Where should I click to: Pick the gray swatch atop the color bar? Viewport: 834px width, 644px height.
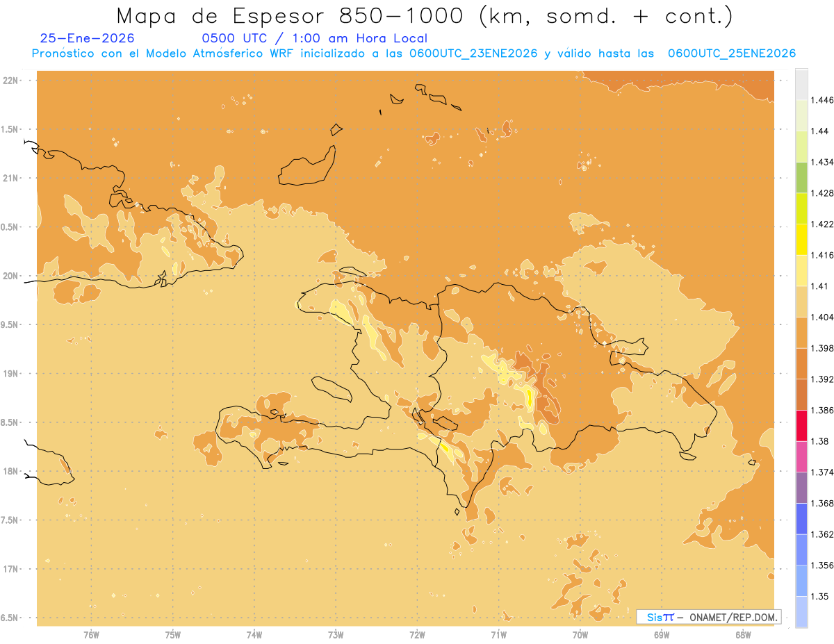tap(801, 85)
